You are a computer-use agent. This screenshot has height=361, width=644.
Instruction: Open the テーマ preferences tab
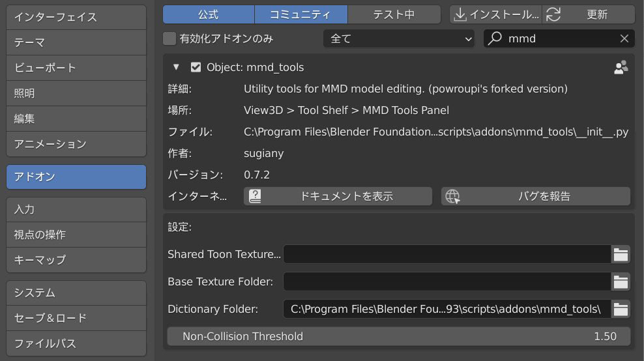76,42
